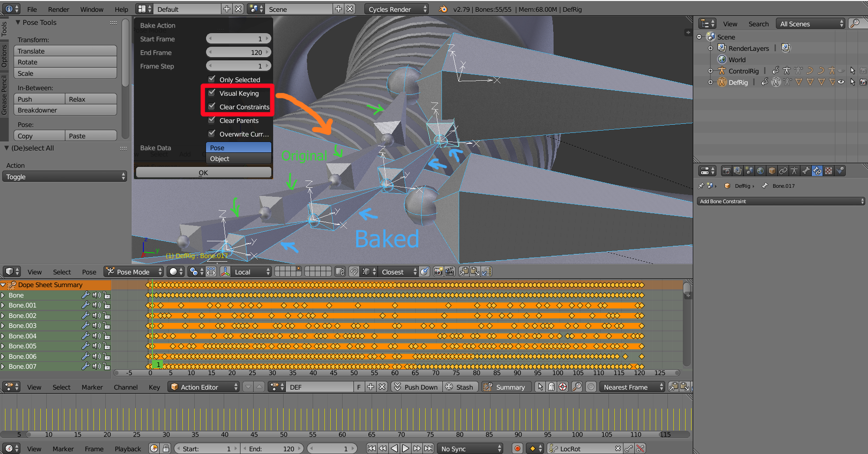This screenshot has width=868, height=454.
Task: Open the Armature data tab (figure icon)
Action: click(795, 171)
